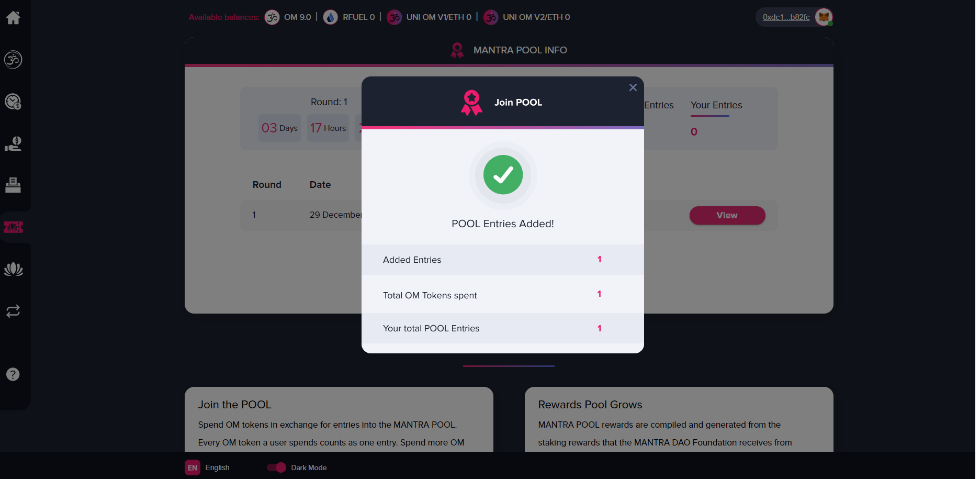Open the lotus flower sidebar icon
The image size is (980, 479).
(13, 269)
